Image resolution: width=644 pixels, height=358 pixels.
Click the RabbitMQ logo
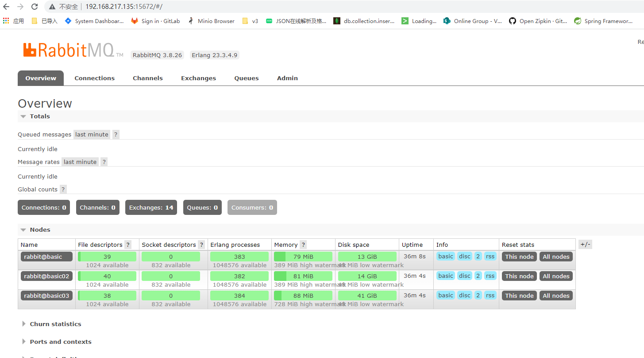click(x=73, y=50)
